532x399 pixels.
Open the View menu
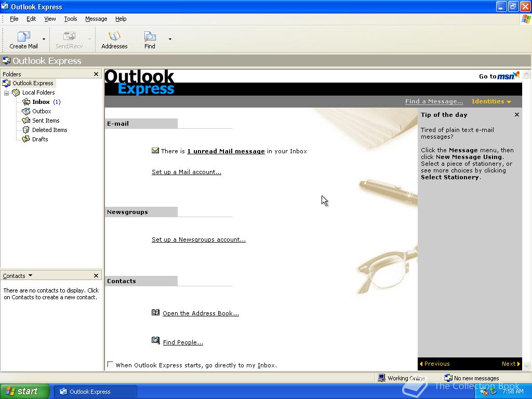tap(50, 19)
